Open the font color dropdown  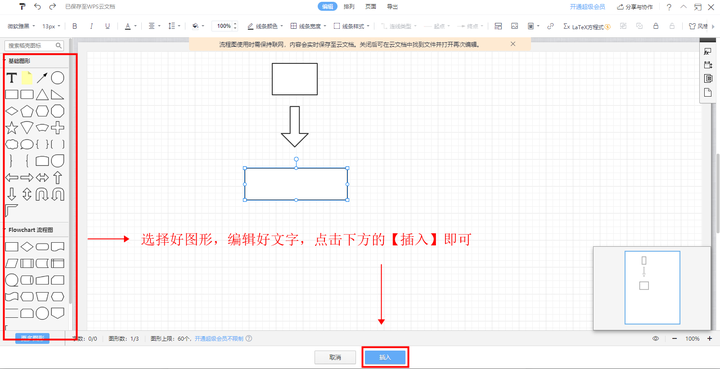130,26
